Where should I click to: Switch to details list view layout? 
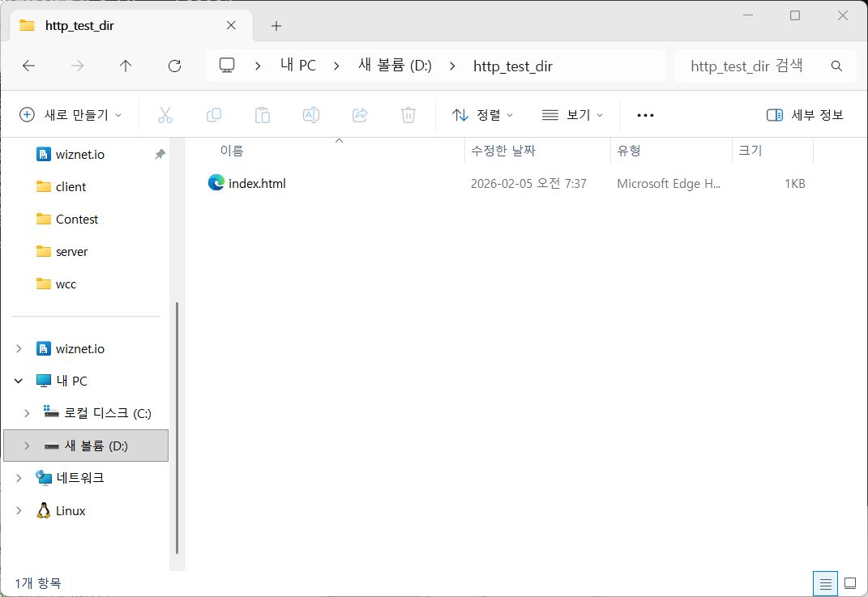[x=825, y=582]
